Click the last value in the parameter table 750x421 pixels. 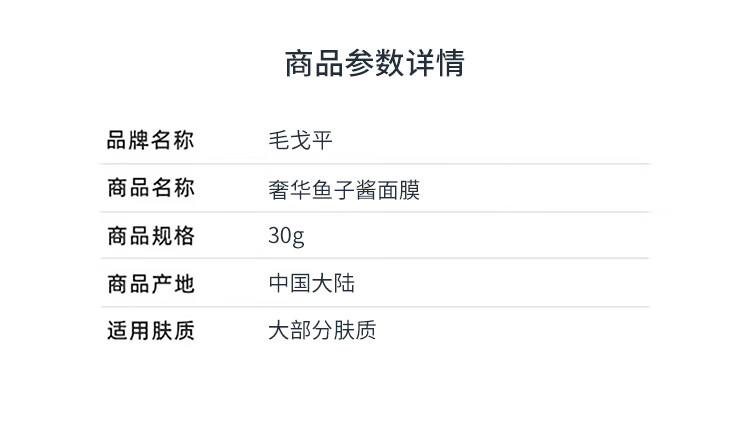(x=322, y=331)
